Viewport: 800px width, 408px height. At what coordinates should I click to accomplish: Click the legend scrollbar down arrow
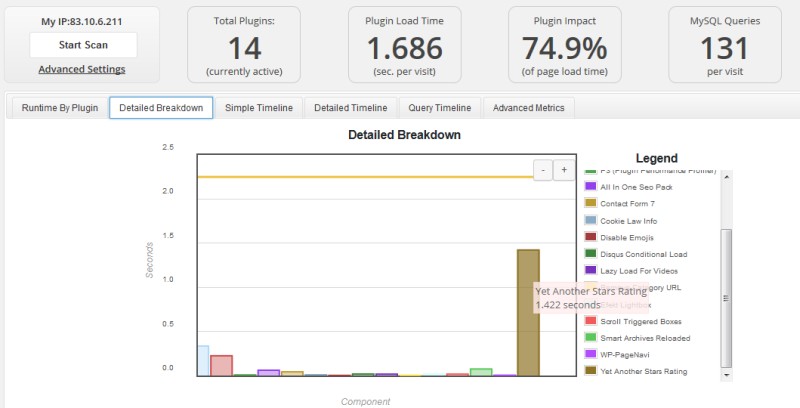tap(726, 375)
